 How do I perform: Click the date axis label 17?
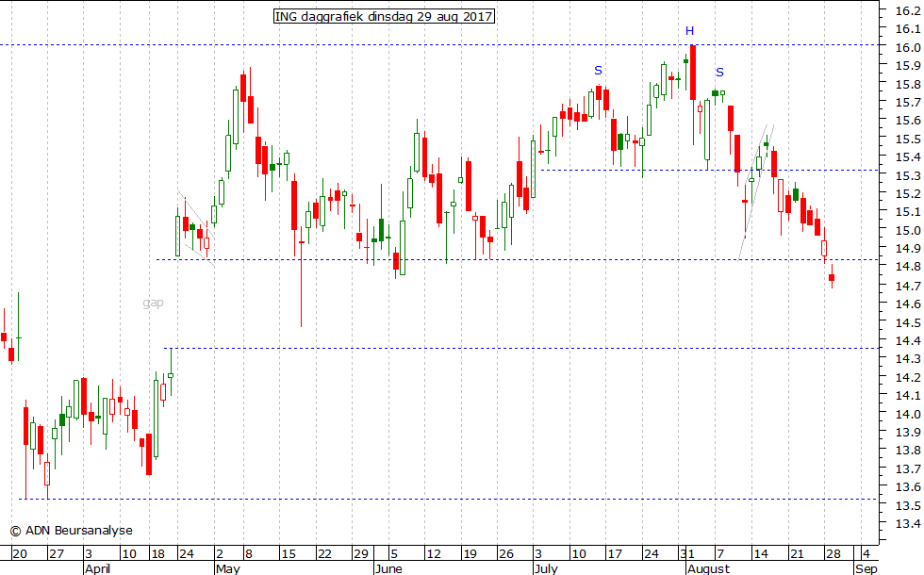click(615, 554)
